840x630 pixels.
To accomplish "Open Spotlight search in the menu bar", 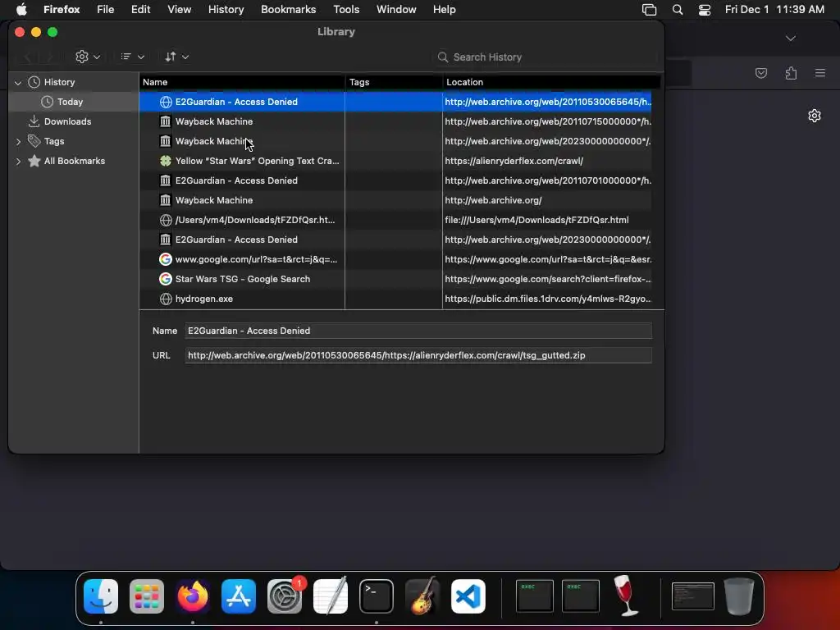I will coord(678,10).
